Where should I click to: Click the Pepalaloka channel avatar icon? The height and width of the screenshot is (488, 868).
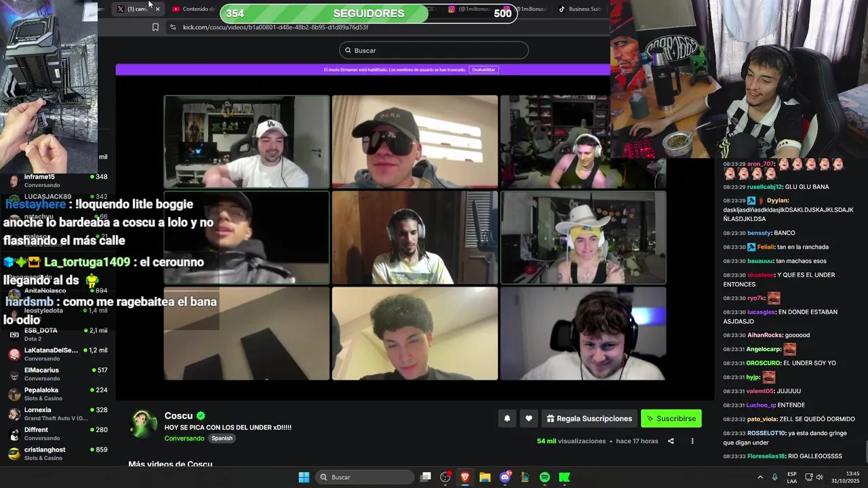[14, 394]
